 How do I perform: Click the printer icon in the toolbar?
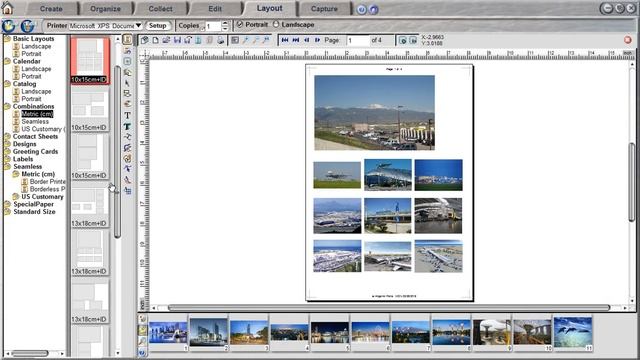pos(220,40)
